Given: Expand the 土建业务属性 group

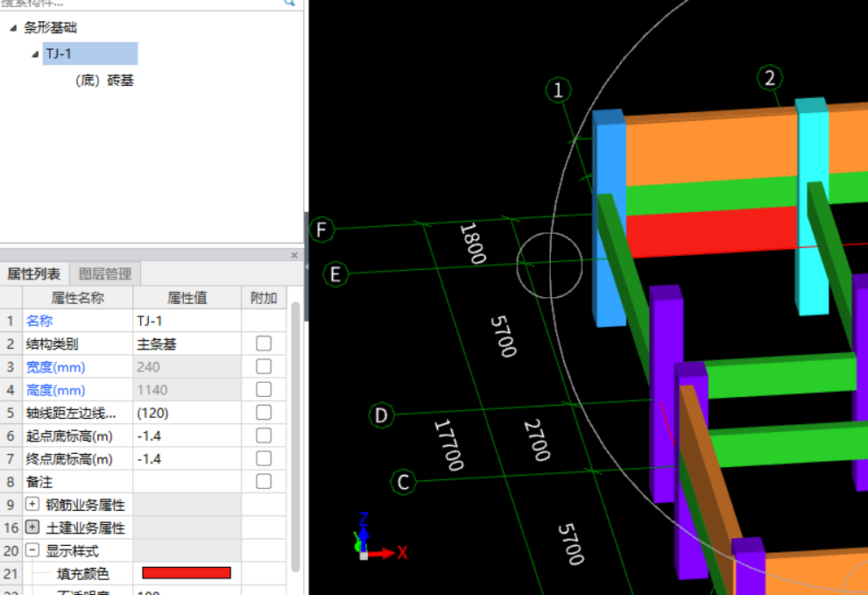Looking at the screenshot, I should pos(32,527).
